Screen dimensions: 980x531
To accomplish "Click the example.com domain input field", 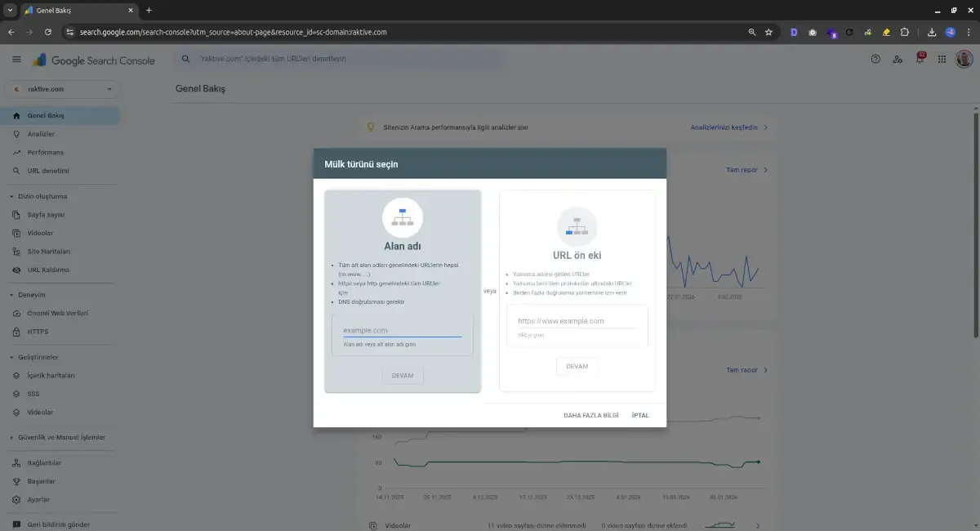I will tap(402, 330).
